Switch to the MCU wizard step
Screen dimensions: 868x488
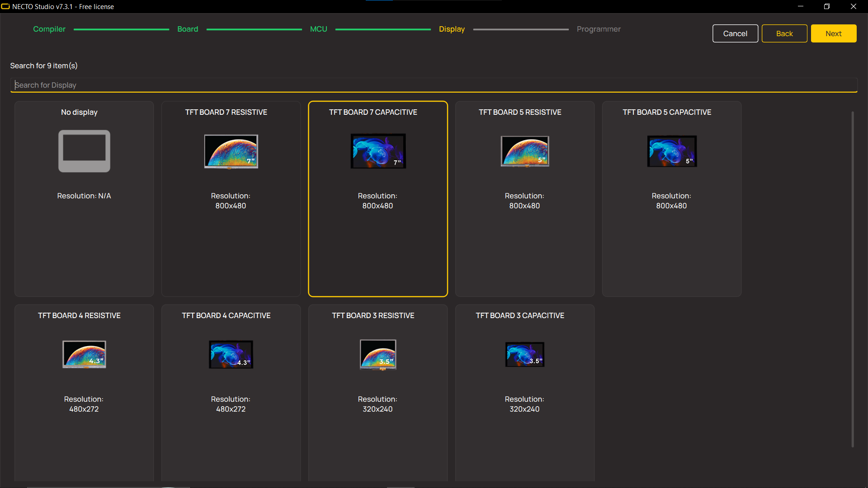click(318, 29)
